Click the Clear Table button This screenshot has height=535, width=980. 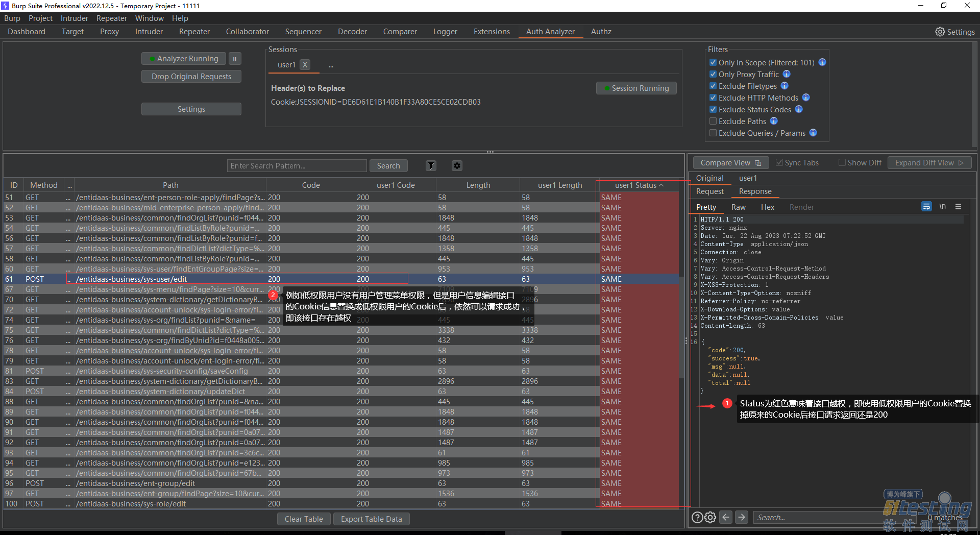tap(304, 519)
